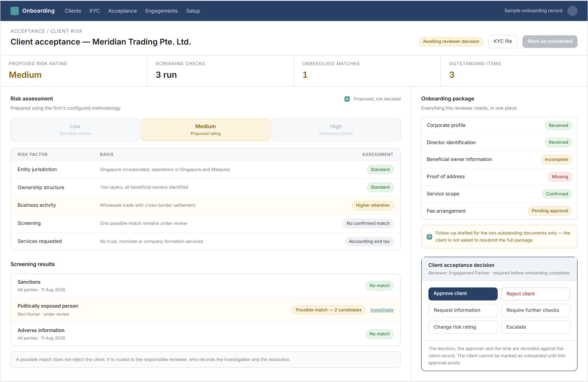The height and width of the screenshot is (382, 588).
Task: Follow the Investigate link for PEP match
Action: pos(382,310)
